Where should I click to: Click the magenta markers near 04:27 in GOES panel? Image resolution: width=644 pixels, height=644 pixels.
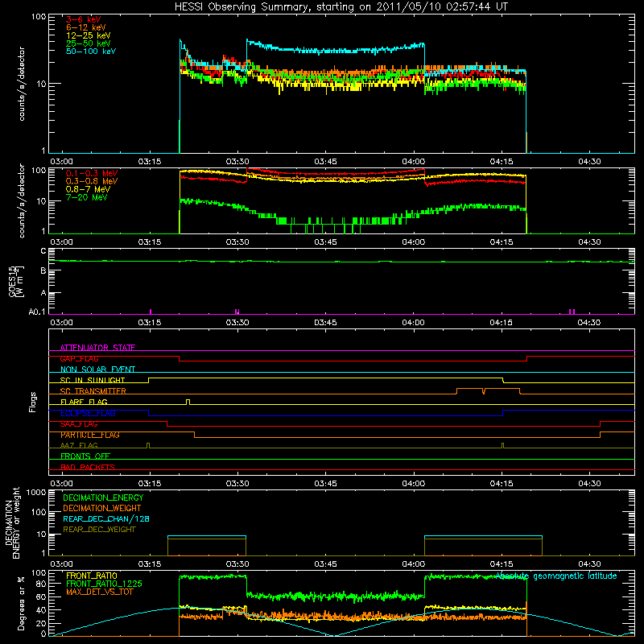coord(572,312)
